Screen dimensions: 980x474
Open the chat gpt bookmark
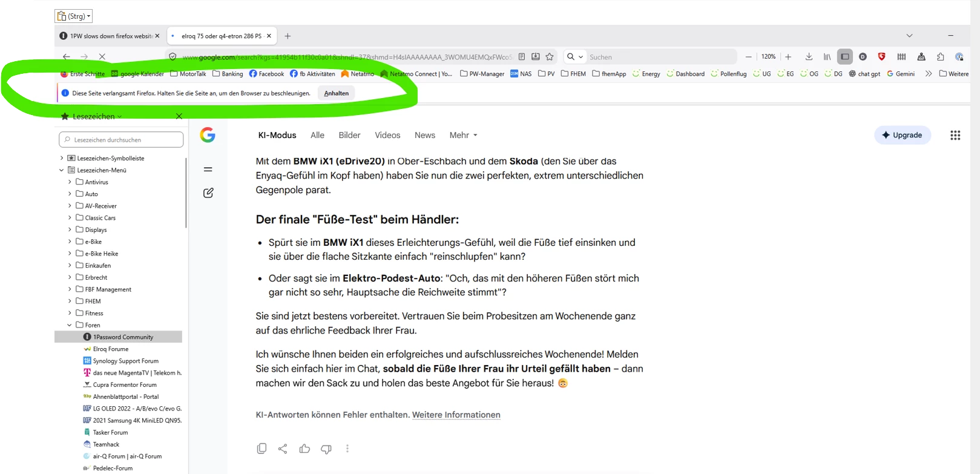[x=864, y=74]
